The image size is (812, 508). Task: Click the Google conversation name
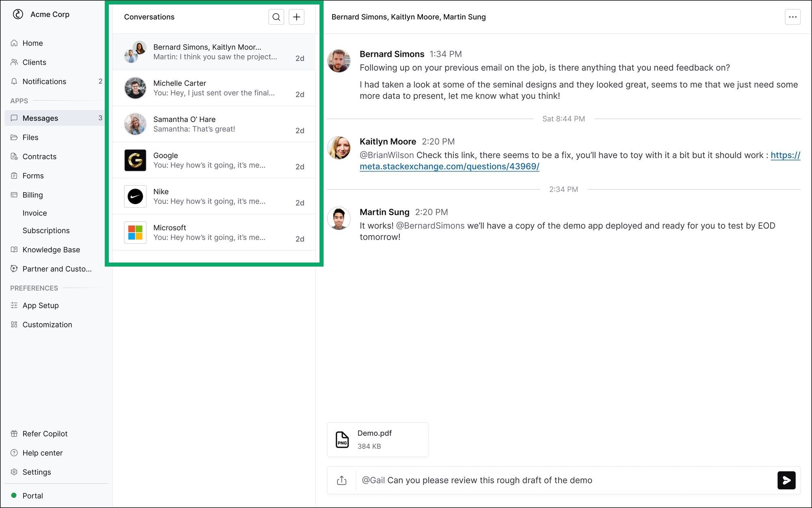pyautogui.click(x=166, y=156)
